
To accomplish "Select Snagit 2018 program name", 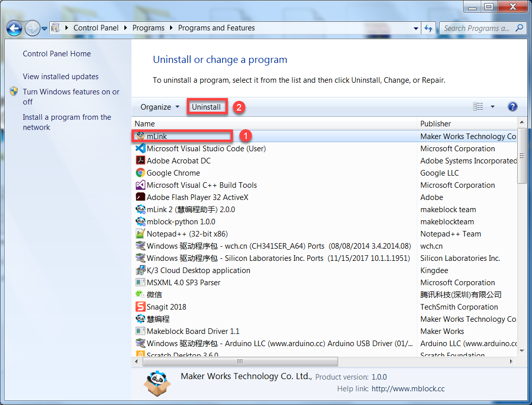I will pyautogui.click(x=167, y=307).
